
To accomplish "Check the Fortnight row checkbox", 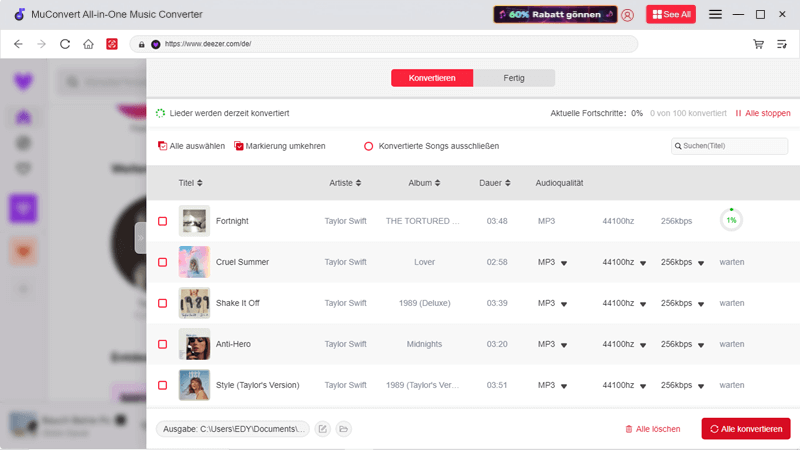I will pos(162,221).
